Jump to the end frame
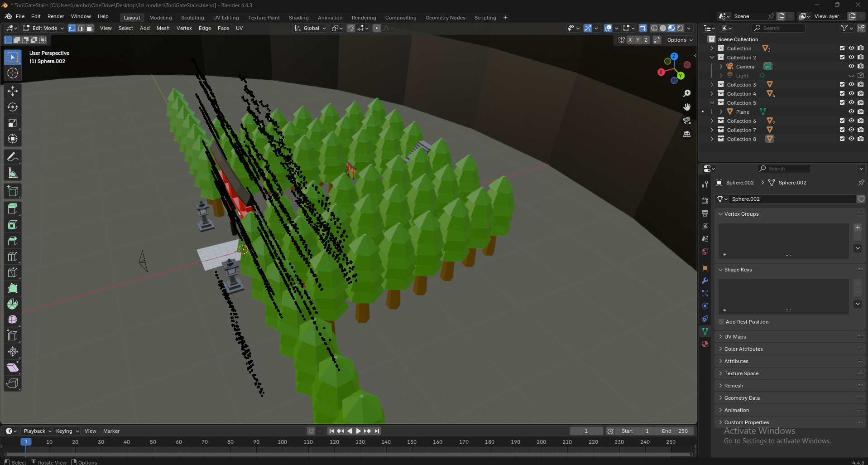The width and height of the screenshot is (868, 465). point(377,431)
